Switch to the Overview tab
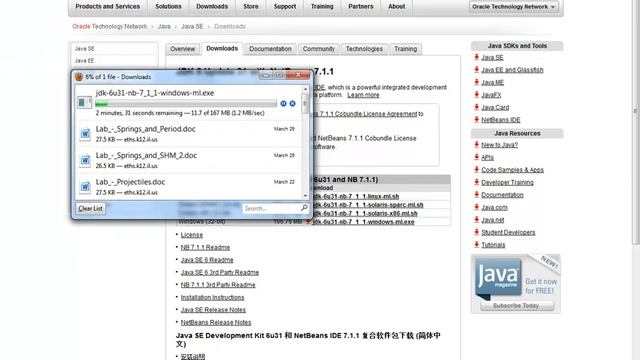This screenshot has width=640, height=360. [182, 49]
